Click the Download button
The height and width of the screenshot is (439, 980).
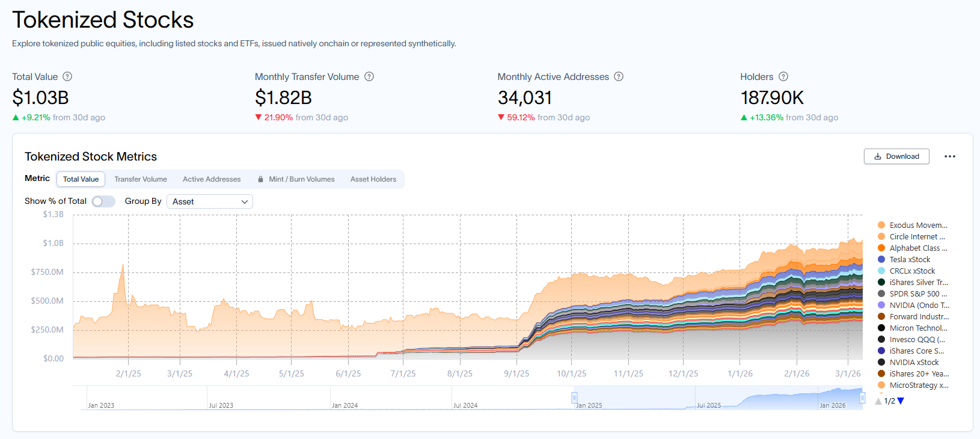(896, 156)
